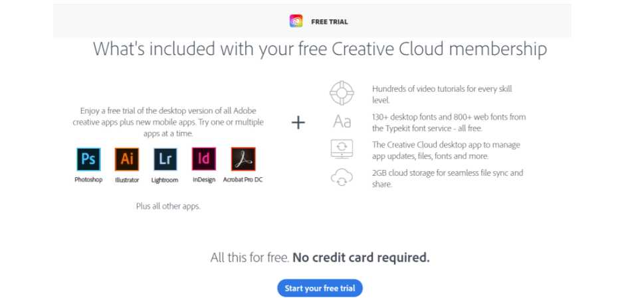Click the Illustrator label text
Viewport: 644px width, 308px height.
[x=127, y=180]
